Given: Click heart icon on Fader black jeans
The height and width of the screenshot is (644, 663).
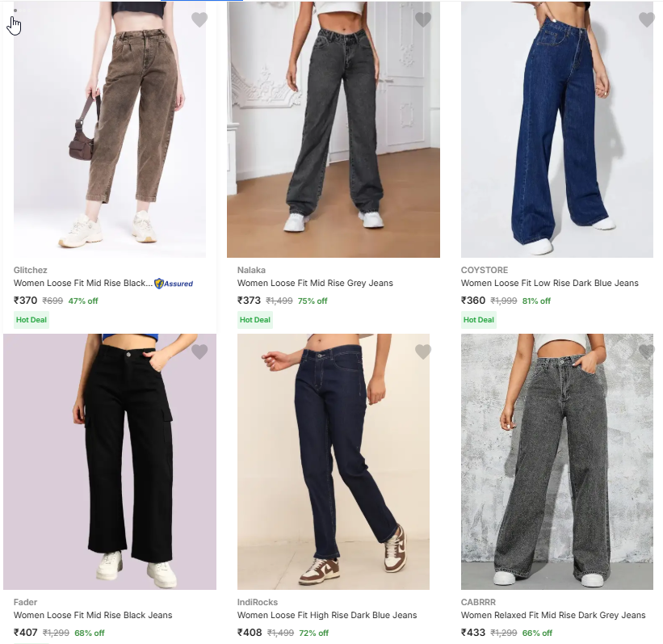Looking at the screenshot, I should point(199,351).
